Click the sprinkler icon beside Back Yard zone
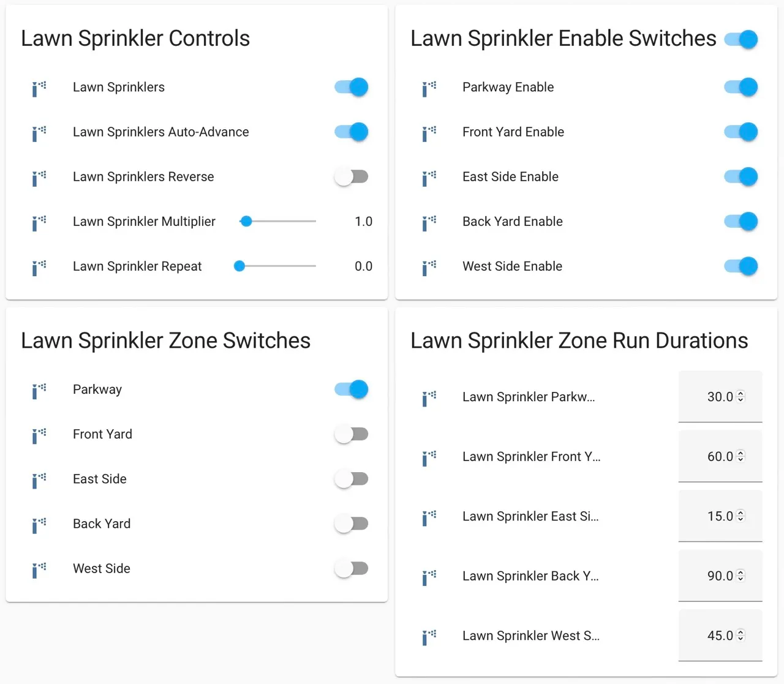The image size is (784, 684). click(x=39, y=525)
